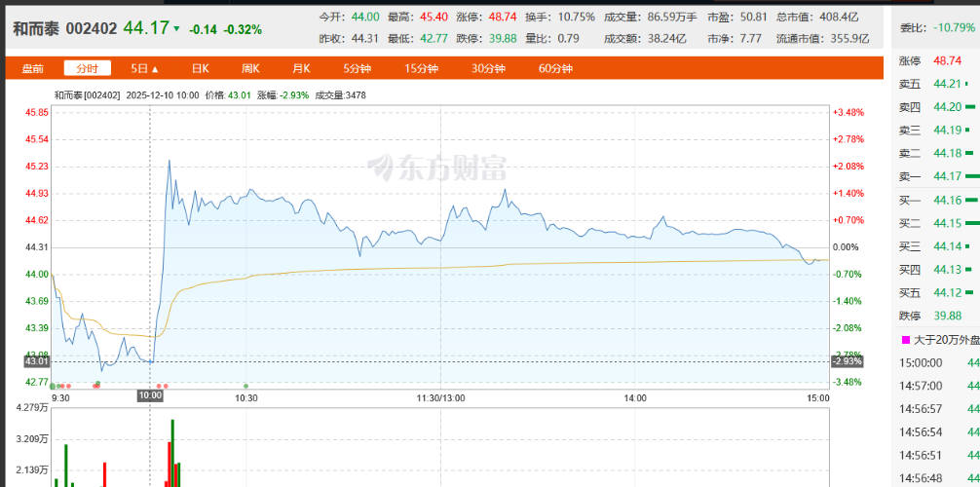Click the stock name 和而泰 in the header
This screenshot has height=487, width=980.
coord(36,28)
